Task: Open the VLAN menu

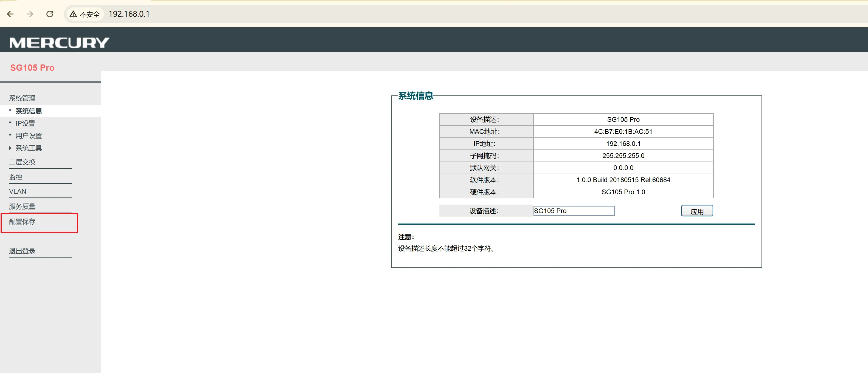Action: (x=18, y=191)
